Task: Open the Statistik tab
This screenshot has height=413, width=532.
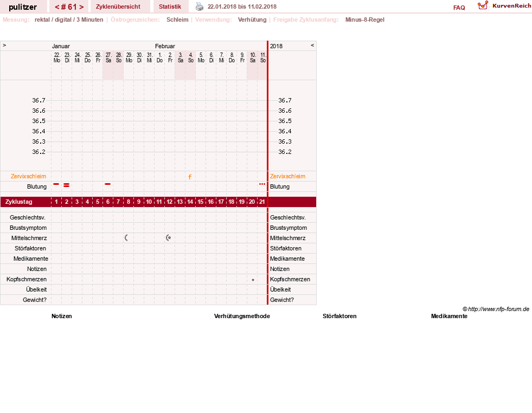Action: coord(170,7)
